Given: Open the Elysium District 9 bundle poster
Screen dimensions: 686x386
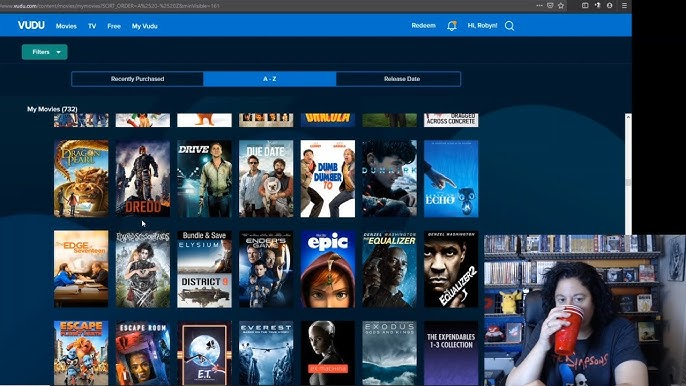Looking at the screenshot, I should 204,269.
